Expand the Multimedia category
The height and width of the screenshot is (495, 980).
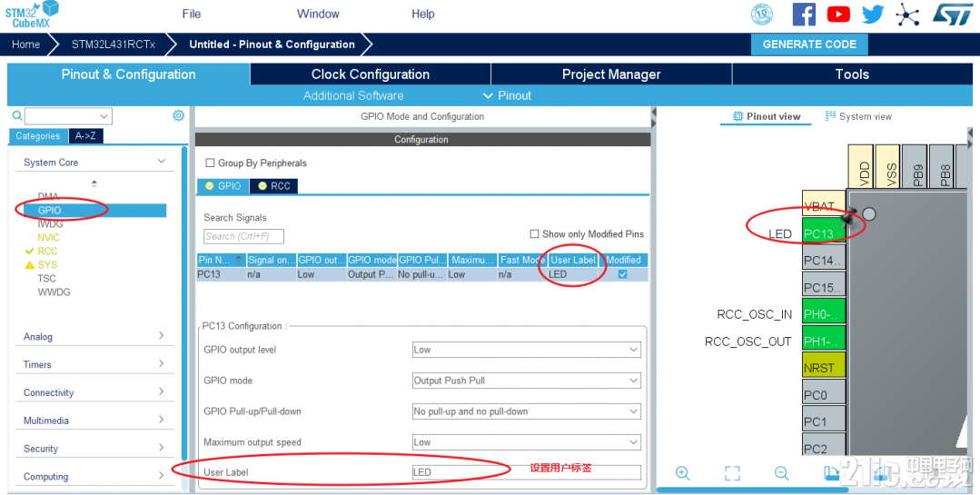click(x=162, y=420)
